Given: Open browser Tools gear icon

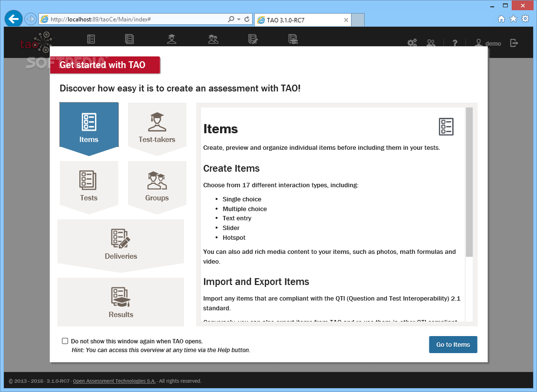Looking at the screenshot, I should tap(525, 19).
